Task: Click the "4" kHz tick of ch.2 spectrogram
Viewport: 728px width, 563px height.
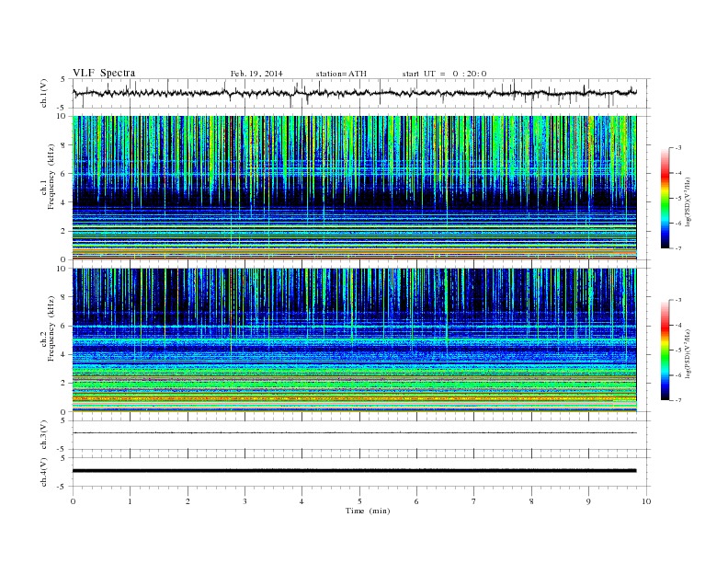Action: [x=63, y=355]
